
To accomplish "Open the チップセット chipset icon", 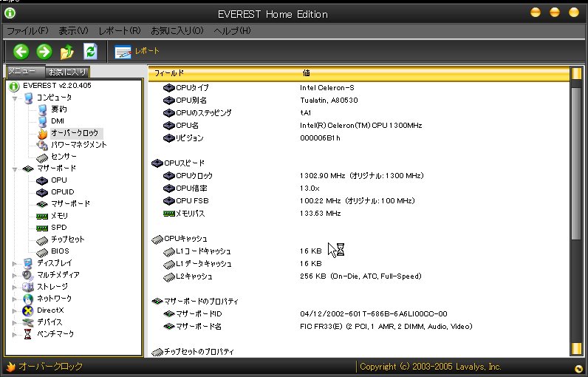I will [42, 240].
